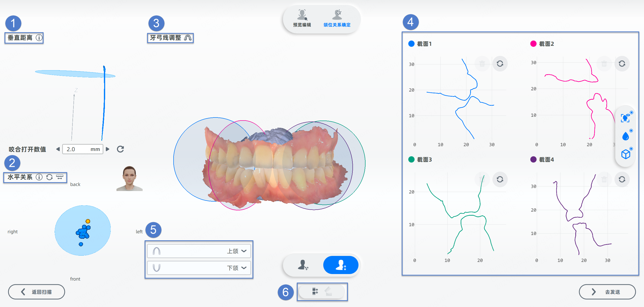Switch to head vertical move mode
644x307 pixels.
pos(341,265)
